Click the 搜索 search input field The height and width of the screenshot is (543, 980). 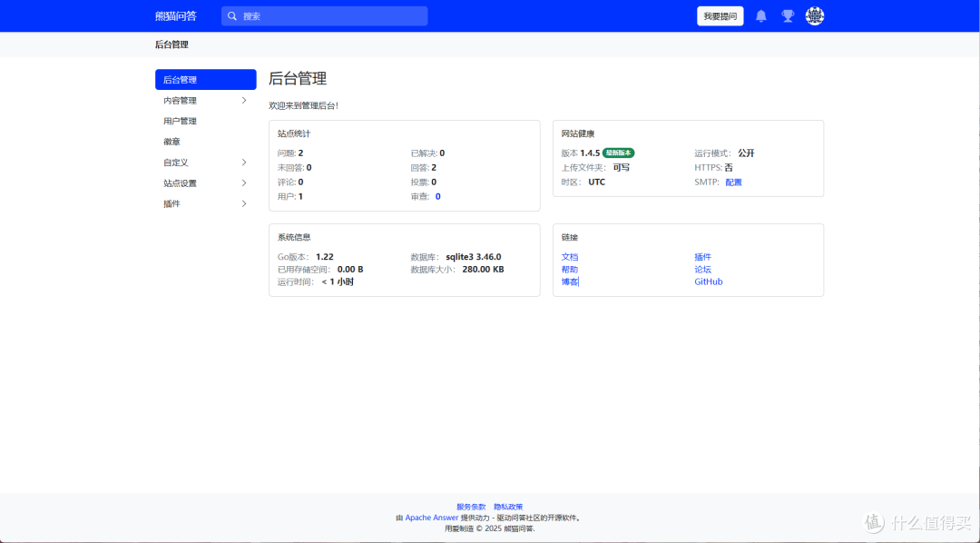tap(324, 16)
